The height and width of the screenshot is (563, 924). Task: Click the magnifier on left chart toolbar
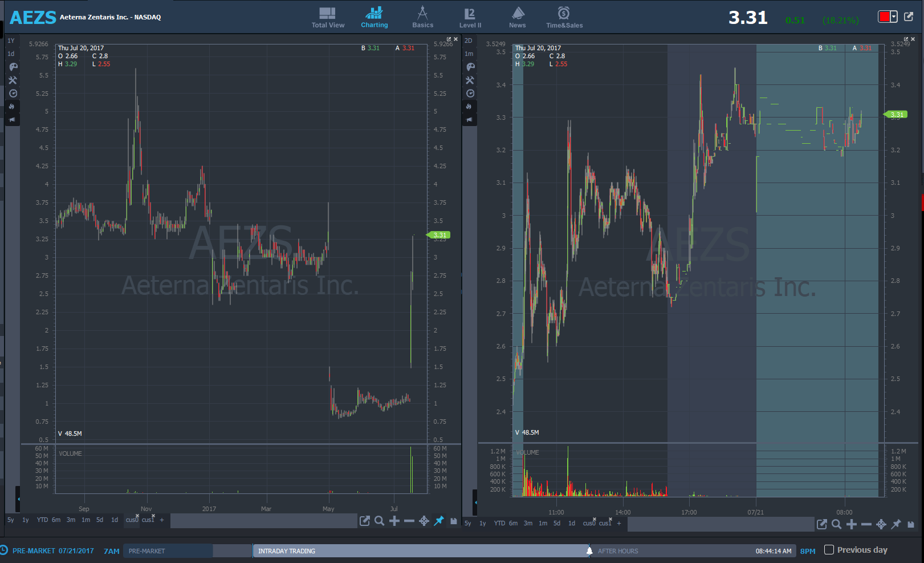379,521
